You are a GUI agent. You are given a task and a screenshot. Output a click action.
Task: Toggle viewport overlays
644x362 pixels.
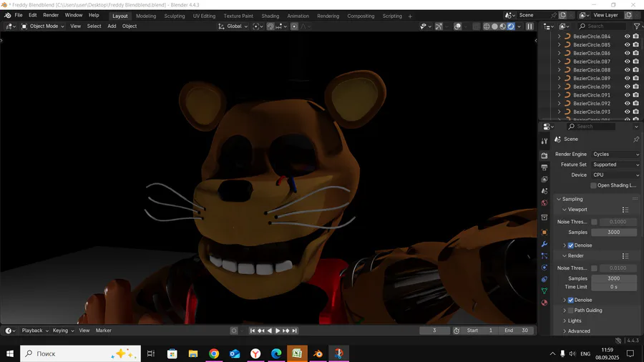pyautogui.click(x=457, y=26)
